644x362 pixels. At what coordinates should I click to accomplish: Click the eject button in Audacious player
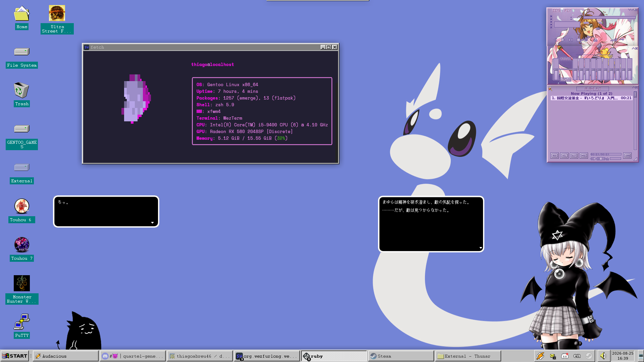[595, 40]
